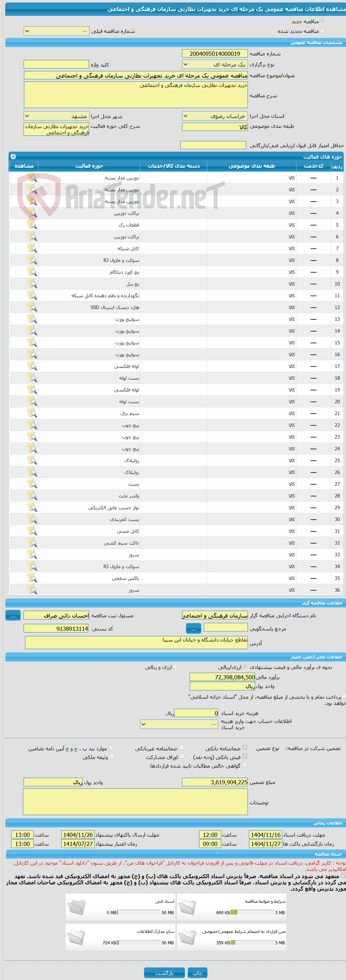The image size is (346, 980).
Task: Focus the توضیحات text area
Action: pyautogui.click(x=135, y=802)
